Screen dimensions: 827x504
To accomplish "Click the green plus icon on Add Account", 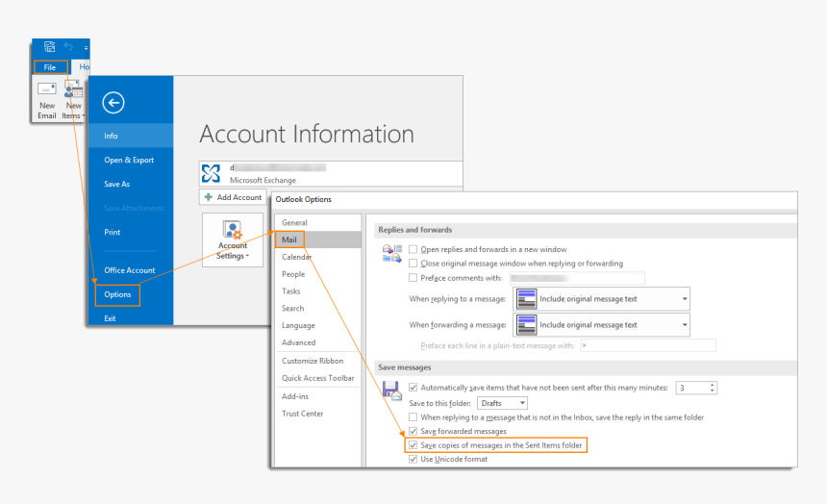I will click(209, 197).
